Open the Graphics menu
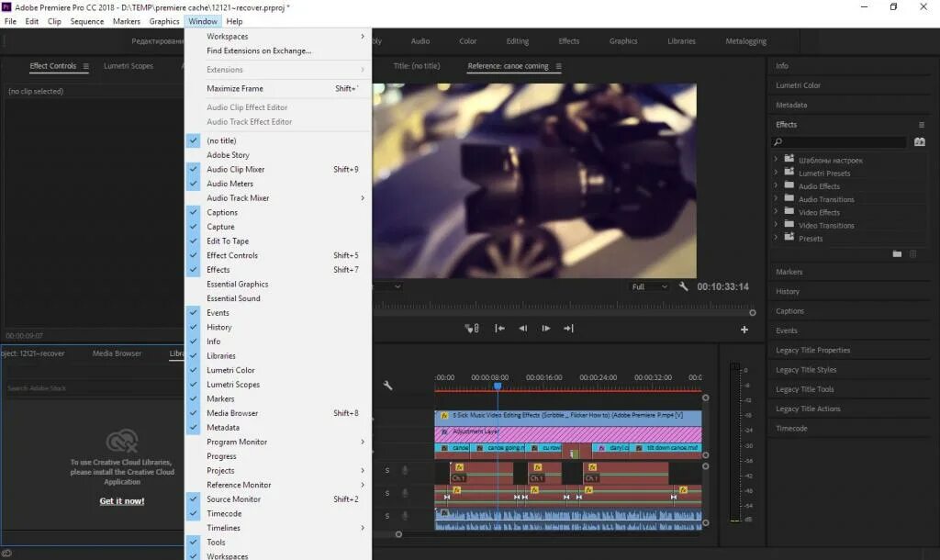This screenshot has width=940, height=560. 164,22
